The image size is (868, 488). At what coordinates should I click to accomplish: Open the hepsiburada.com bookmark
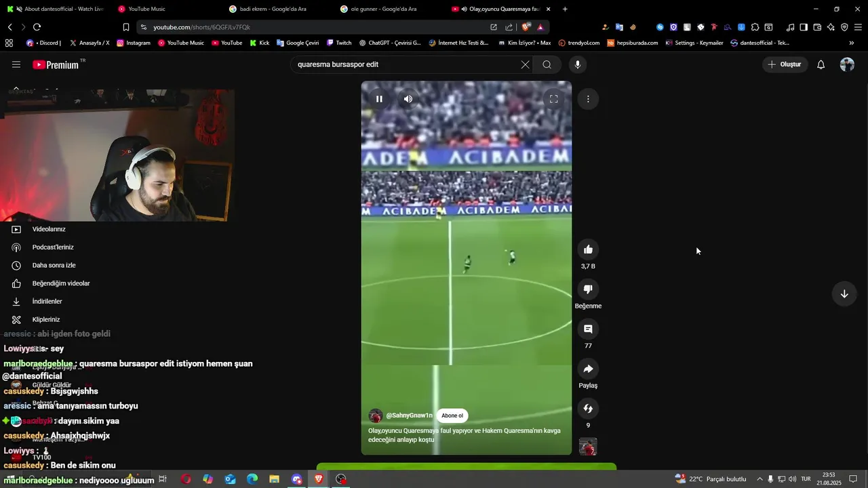click(633, 43)
